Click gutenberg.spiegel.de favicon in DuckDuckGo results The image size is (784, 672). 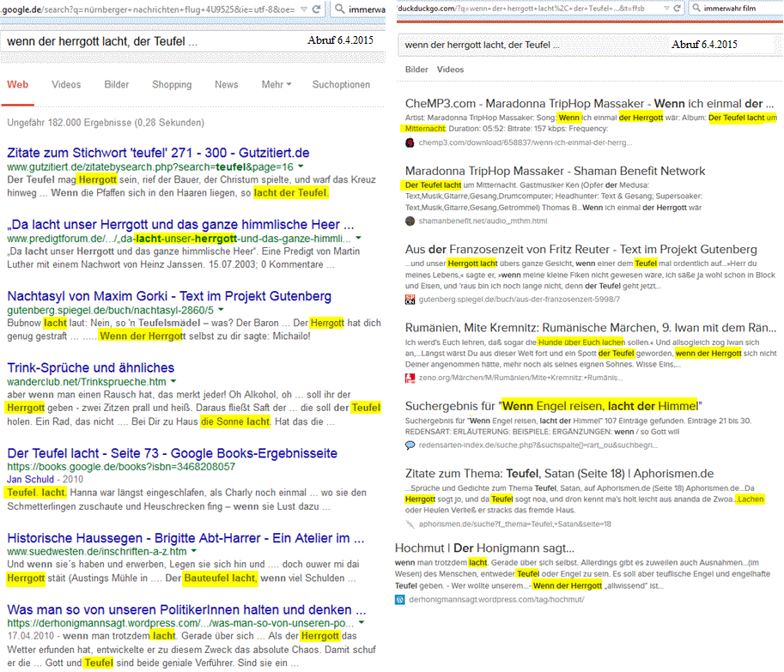410,300
